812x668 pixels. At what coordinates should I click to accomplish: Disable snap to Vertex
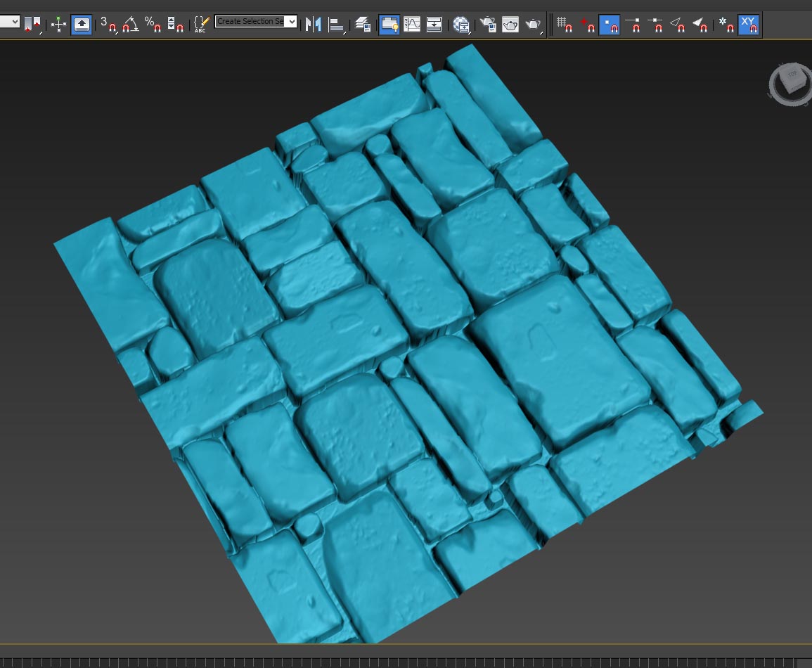(610, 25)
